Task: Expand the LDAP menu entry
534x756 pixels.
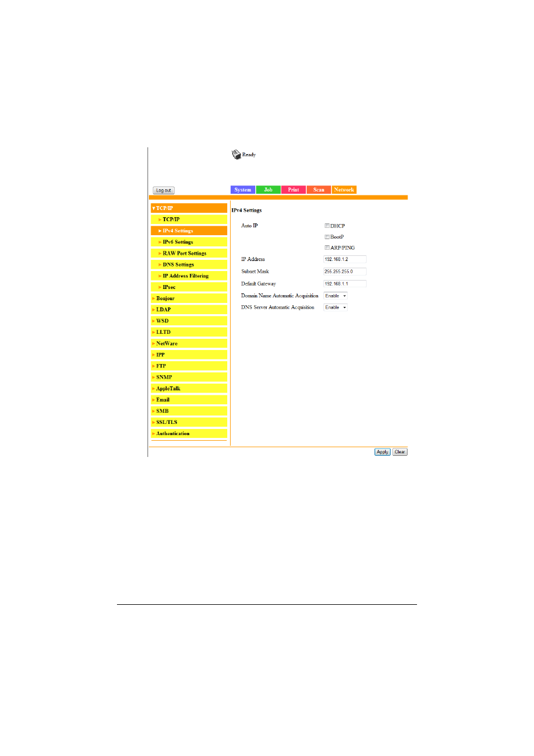Action: (x=189, y=310)
